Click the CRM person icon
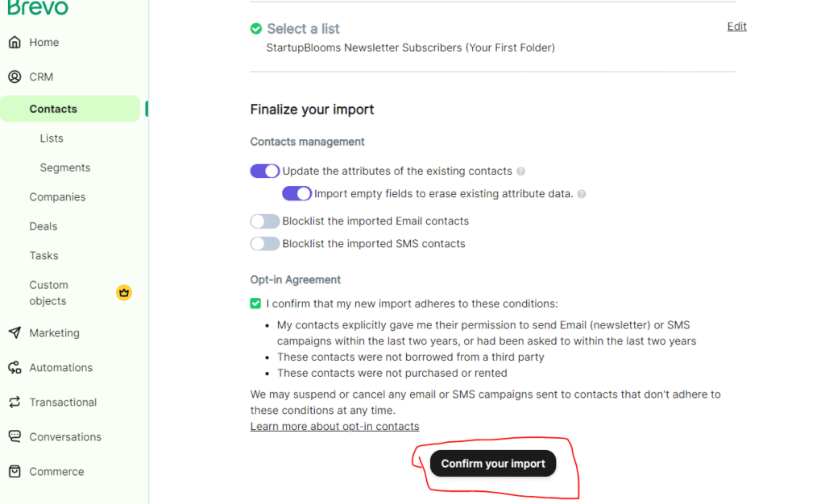Screen dimensions: 825x504 pos(15,77)
